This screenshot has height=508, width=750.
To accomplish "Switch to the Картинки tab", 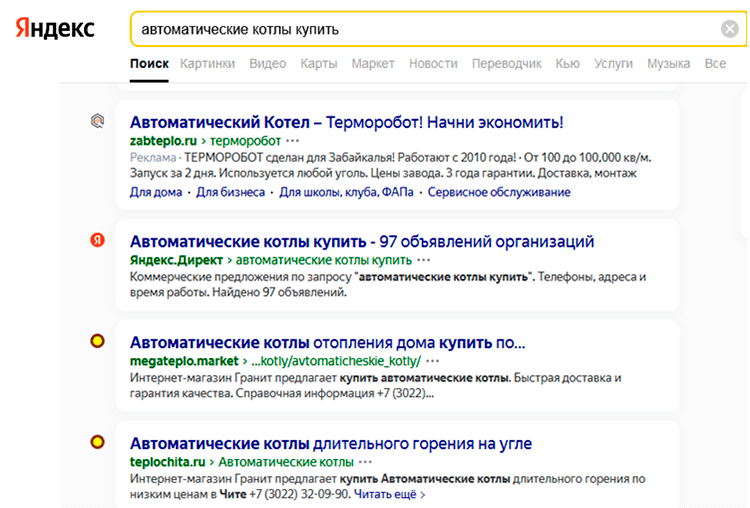I will [x=208, y=64].
